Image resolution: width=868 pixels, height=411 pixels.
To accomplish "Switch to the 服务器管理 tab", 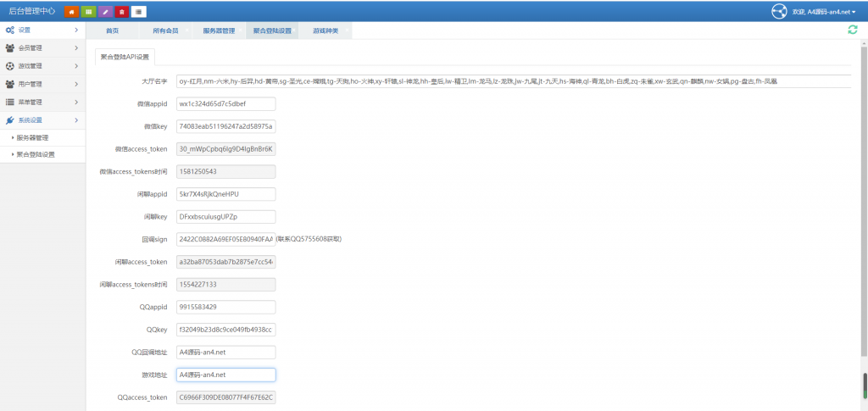I will click(219, 31).
